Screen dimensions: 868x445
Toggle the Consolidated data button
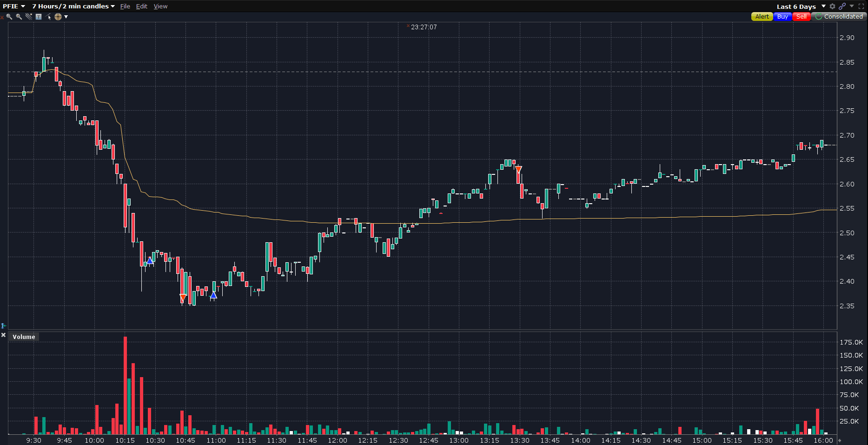click(x=839, y=17)
